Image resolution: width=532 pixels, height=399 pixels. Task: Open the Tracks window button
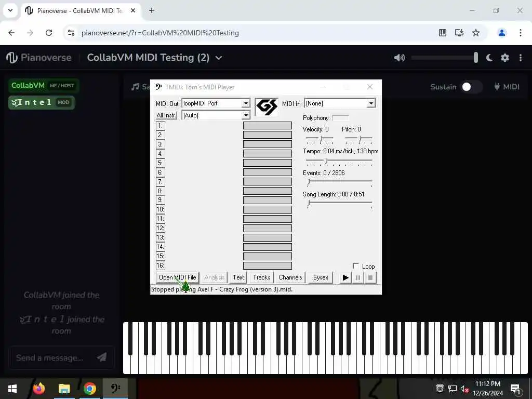click(262, 277)
